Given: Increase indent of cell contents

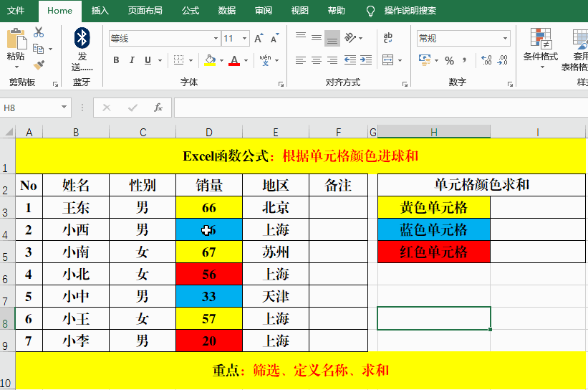Looking at the screenshot, I should tap(368, 60).
